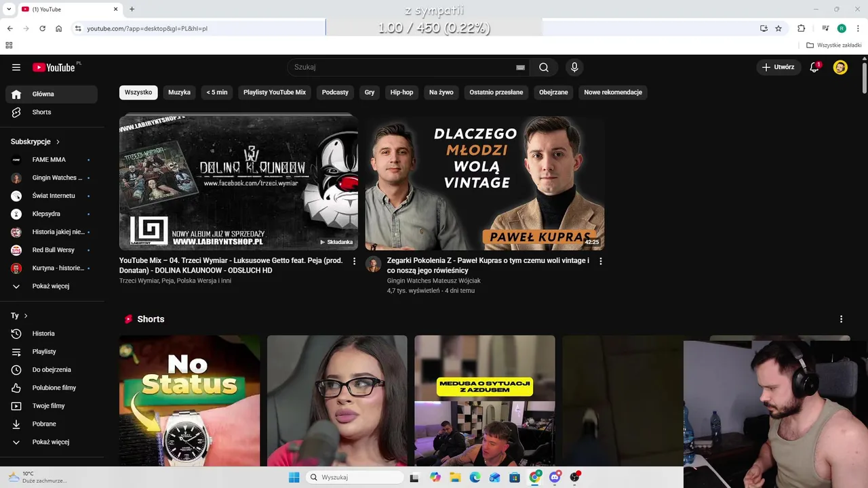This screenshot has height=488, width=868.
Task: Select the Podcasty filter chip
Action: click(335, 92)
